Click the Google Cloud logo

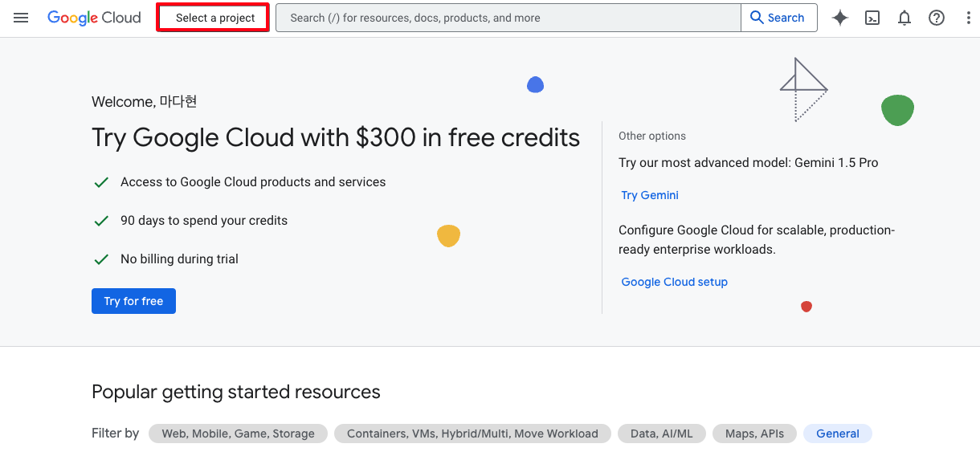94,18
